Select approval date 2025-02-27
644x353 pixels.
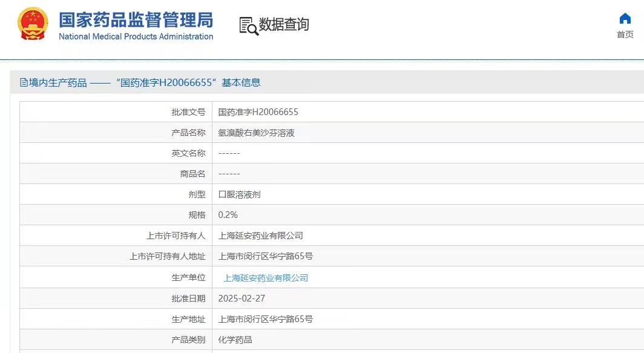coord(241,299)
